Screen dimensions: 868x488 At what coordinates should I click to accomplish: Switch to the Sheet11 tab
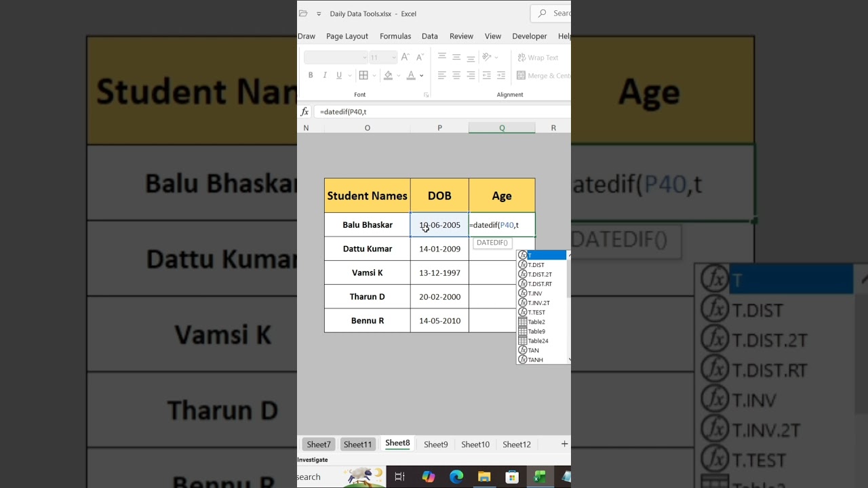click(357, 445)
